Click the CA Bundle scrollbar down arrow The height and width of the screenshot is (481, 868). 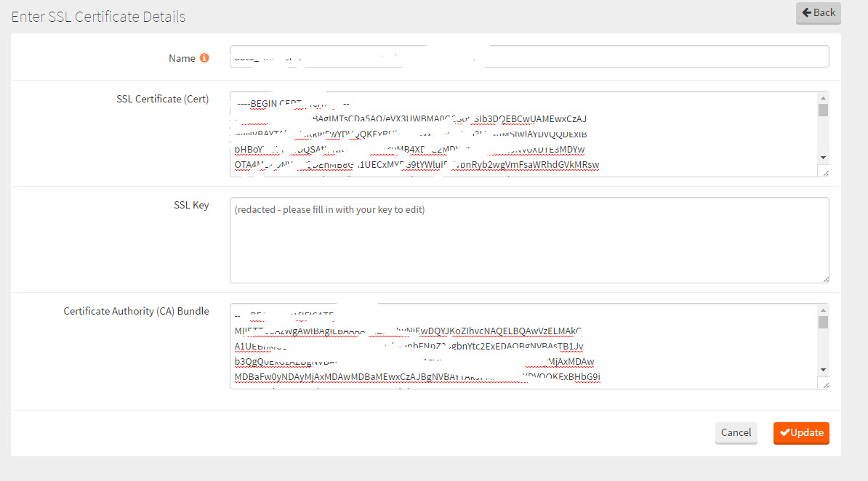(823, 370)
